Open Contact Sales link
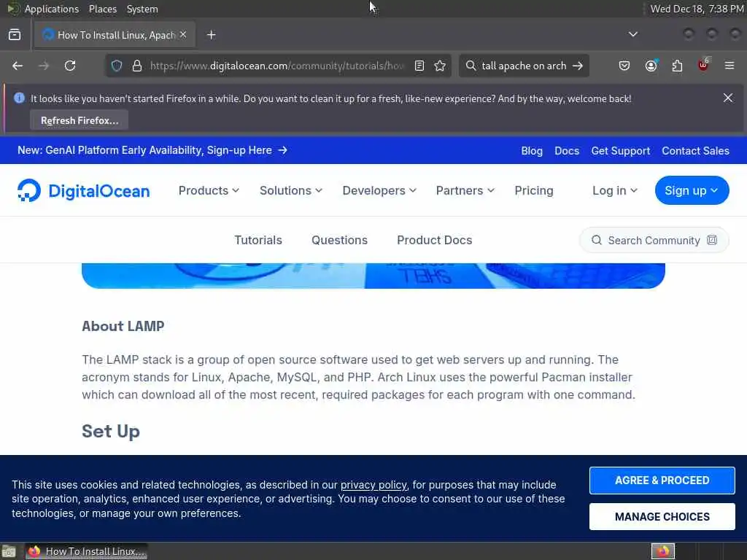This screenshot has height=560, width=747. (x=695, y=150)
